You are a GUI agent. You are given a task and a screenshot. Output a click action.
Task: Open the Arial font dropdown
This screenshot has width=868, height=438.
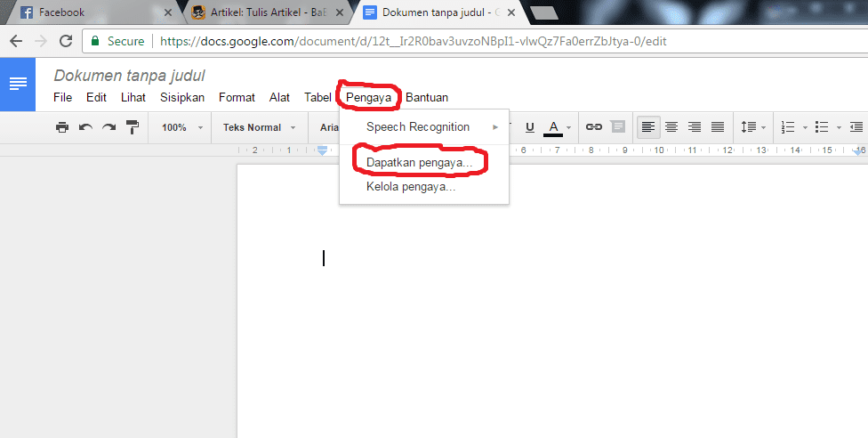click(x=329, y=127)
